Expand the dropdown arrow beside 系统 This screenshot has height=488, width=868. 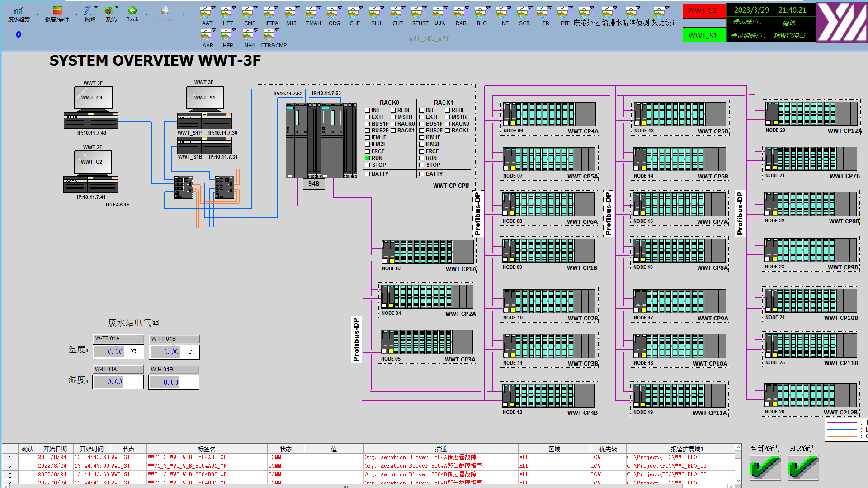[x=117, y=7]
